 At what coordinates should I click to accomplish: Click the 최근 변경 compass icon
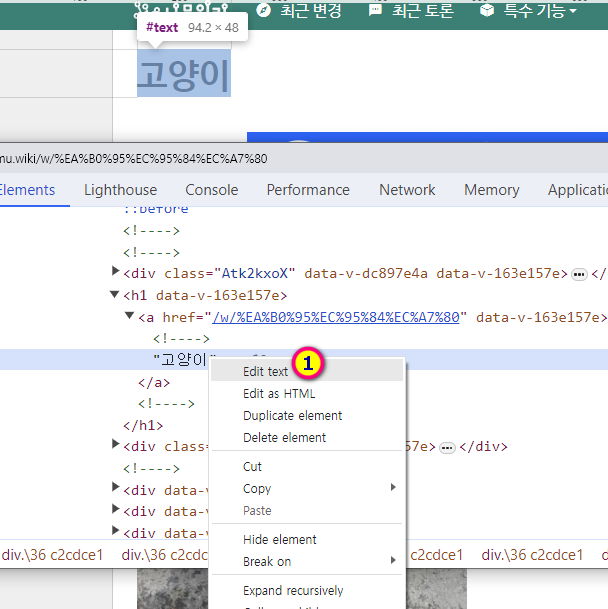tap(264, 11)
